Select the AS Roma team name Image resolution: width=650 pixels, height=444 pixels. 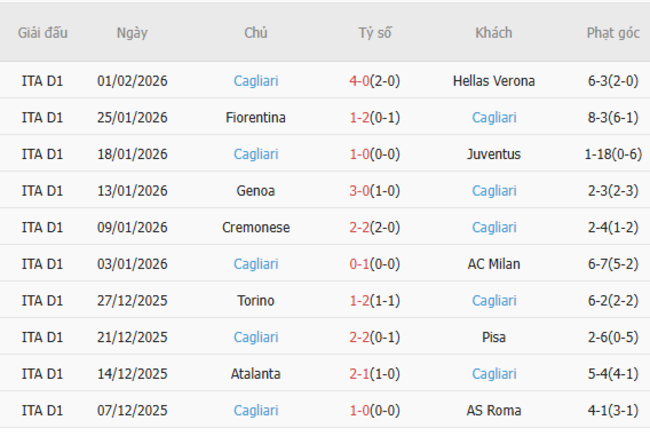494,410
